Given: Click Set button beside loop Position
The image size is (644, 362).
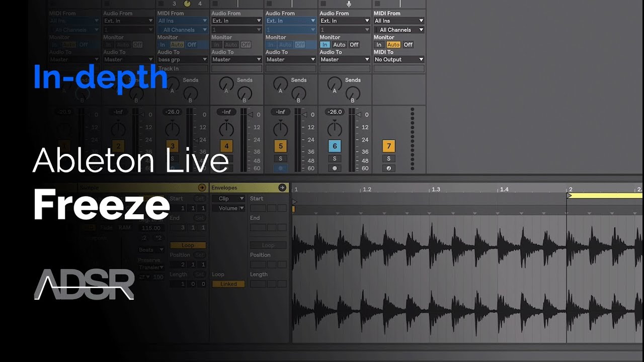Looking at the screenshot, I should click(x=200, y=255).
